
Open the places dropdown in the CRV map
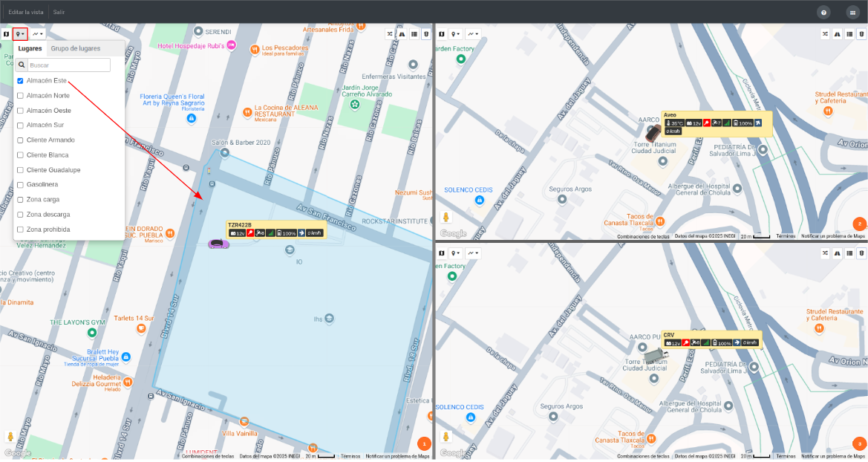point(456,254)
